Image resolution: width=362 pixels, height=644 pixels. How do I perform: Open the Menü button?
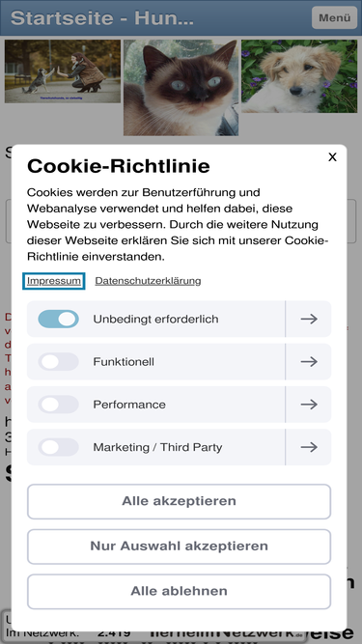pyautogui.click(x=335, y=17)
